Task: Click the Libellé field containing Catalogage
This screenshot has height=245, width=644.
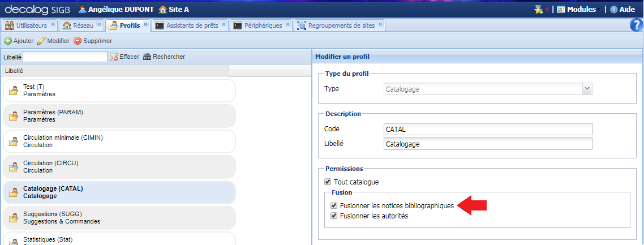Action: 487,144
